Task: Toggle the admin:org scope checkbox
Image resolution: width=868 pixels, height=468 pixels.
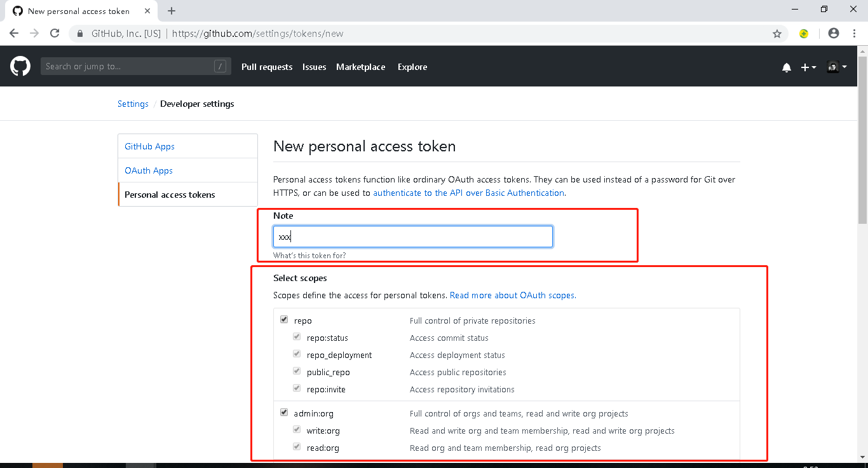Action: [x=284, y=413]
